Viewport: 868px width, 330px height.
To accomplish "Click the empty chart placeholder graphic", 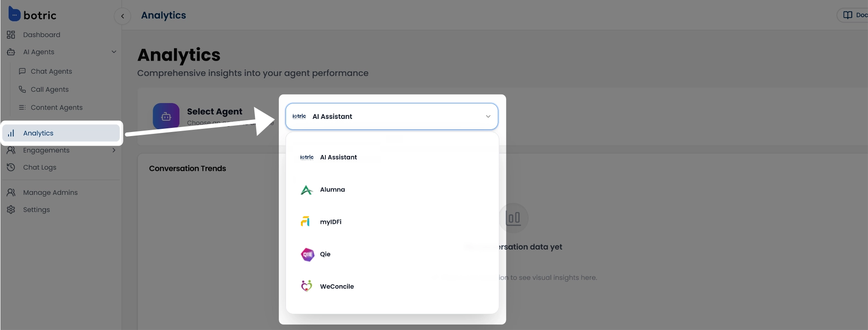I will pos(514,218).
